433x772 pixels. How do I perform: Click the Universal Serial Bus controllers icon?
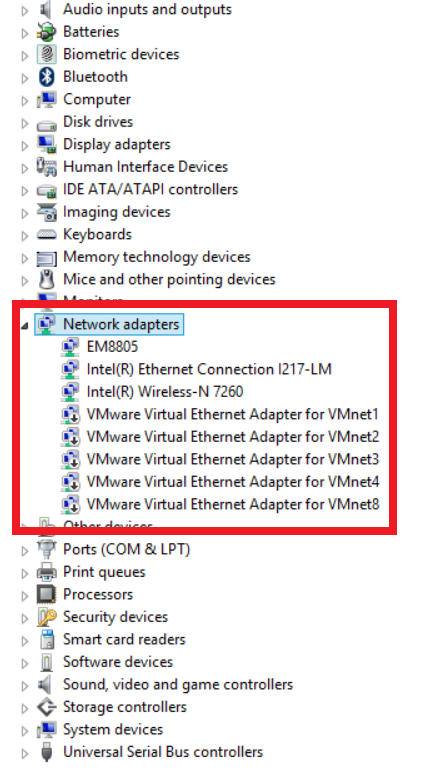pyautogui.click(x=46, y=752)
